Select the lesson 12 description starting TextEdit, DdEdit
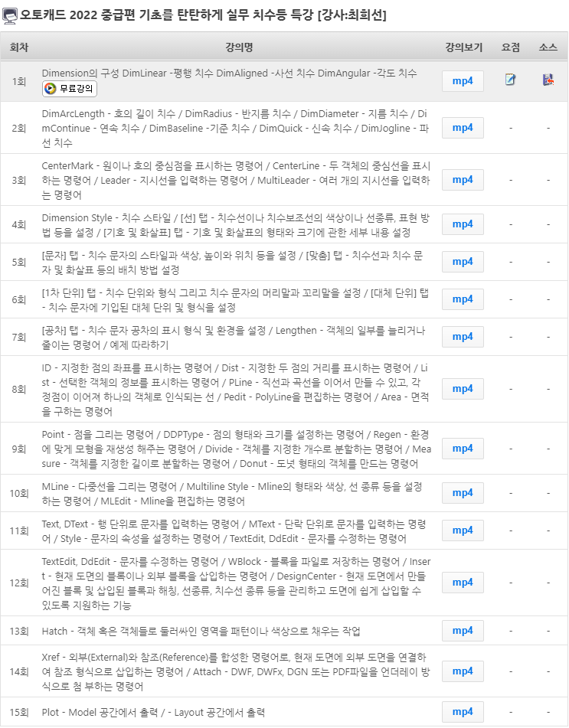The image size is (569, 728). [236, 583]
